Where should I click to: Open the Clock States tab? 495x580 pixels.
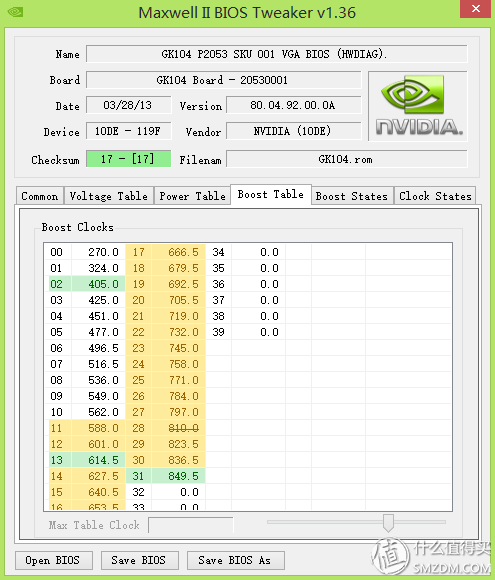point(435,196)
